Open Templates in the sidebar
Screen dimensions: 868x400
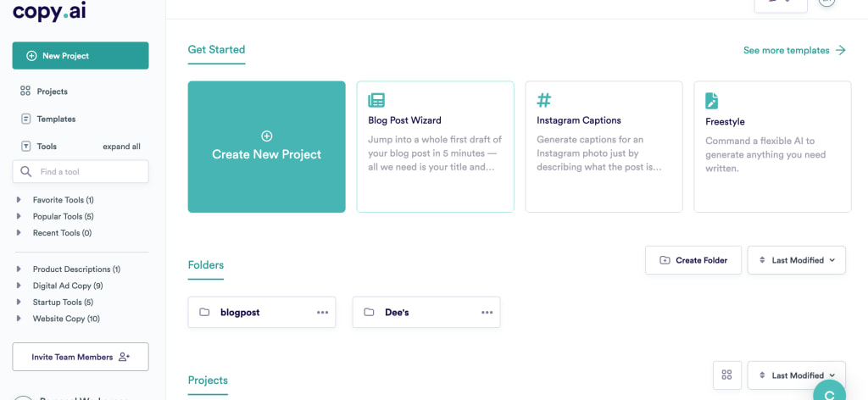tap(56, 119)
